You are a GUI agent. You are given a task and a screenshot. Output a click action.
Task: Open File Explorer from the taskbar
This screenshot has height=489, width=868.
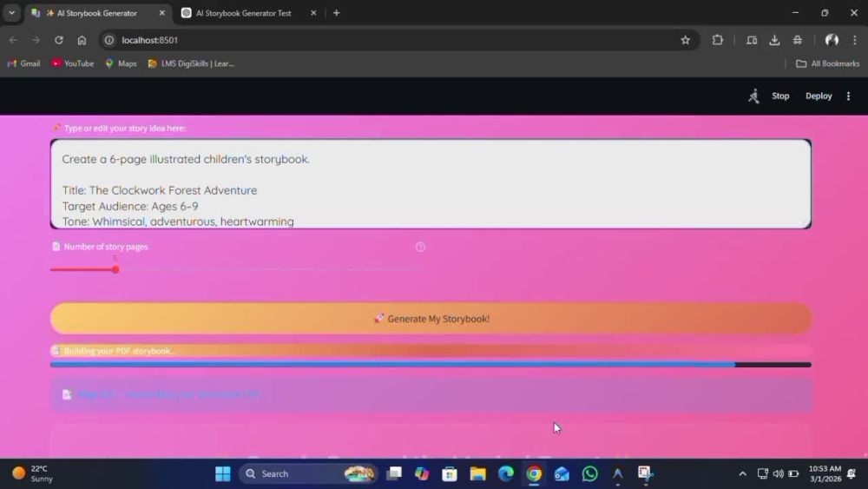pyautogui.click(x=477, y=473)
